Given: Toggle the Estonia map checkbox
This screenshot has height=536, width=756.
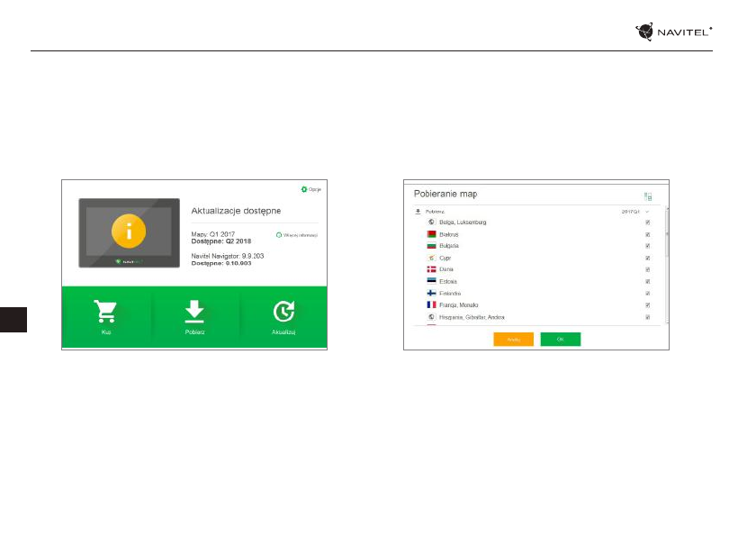Looking at the screenshot, I should point(647,281).
